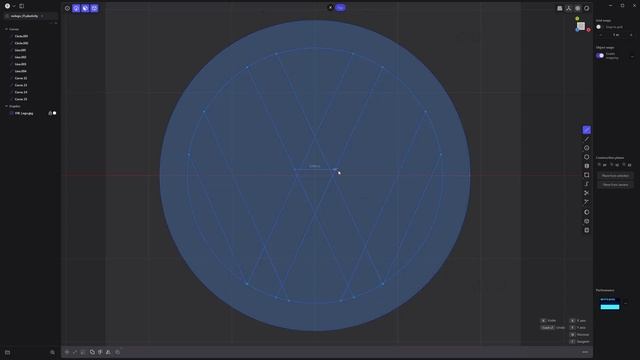
Task: Click the blue Z axis on orientation gizmo
Action: coord(577,29)
